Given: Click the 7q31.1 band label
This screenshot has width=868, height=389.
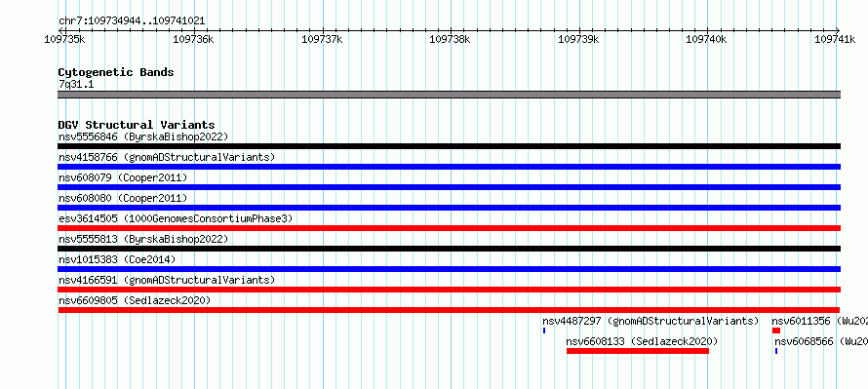Looking at the screenshot, I should click(x=76, y=84).
